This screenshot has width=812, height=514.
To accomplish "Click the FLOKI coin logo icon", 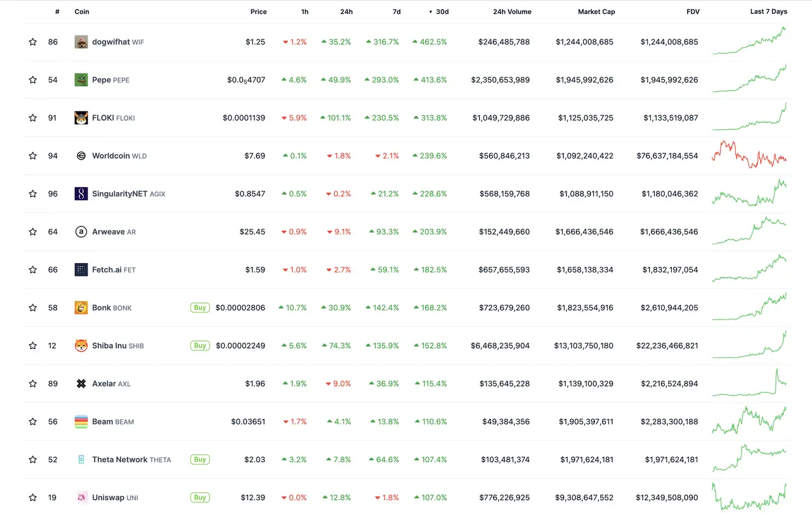I will (x=81, y=118).
